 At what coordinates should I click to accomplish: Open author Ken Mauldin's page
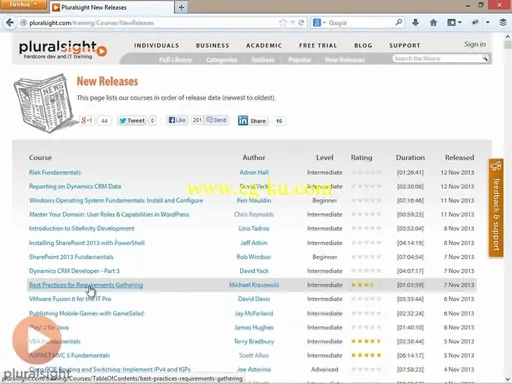254,200
